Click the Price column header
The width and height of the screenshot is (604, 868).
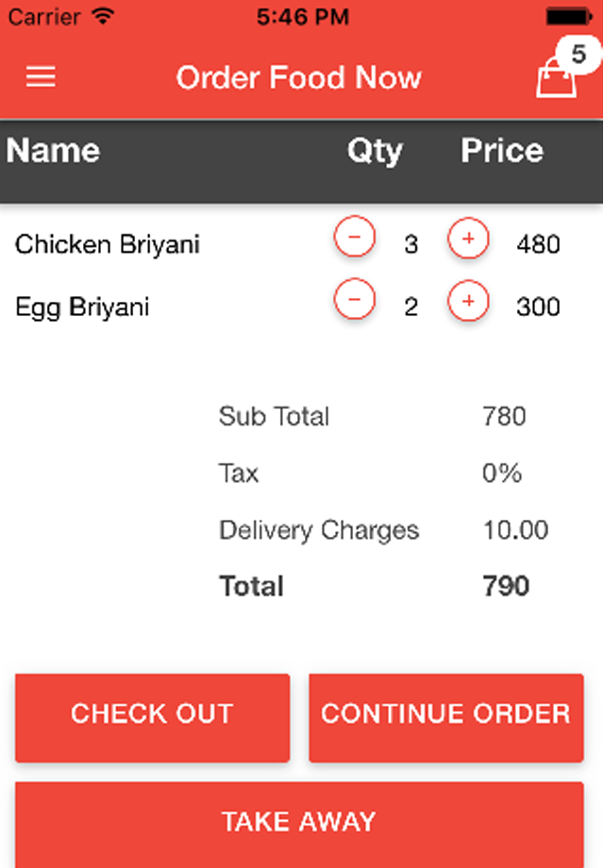click(x=501, y=151)
